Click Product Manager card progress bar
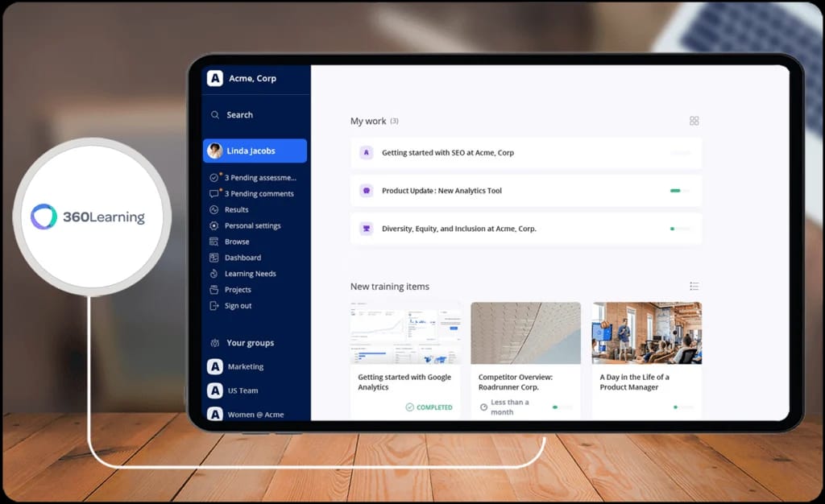The image size is (825, 504). 683,407
